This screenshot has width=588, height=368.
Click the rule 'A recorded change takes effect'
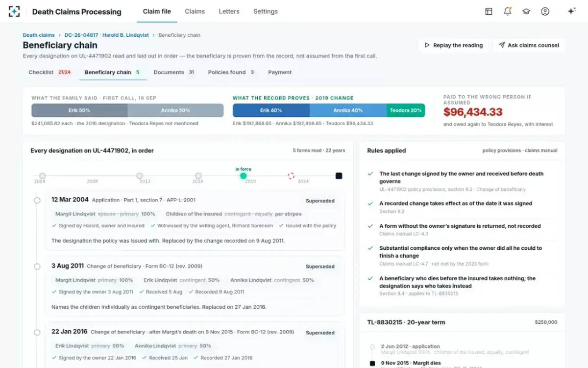point(463,207)
